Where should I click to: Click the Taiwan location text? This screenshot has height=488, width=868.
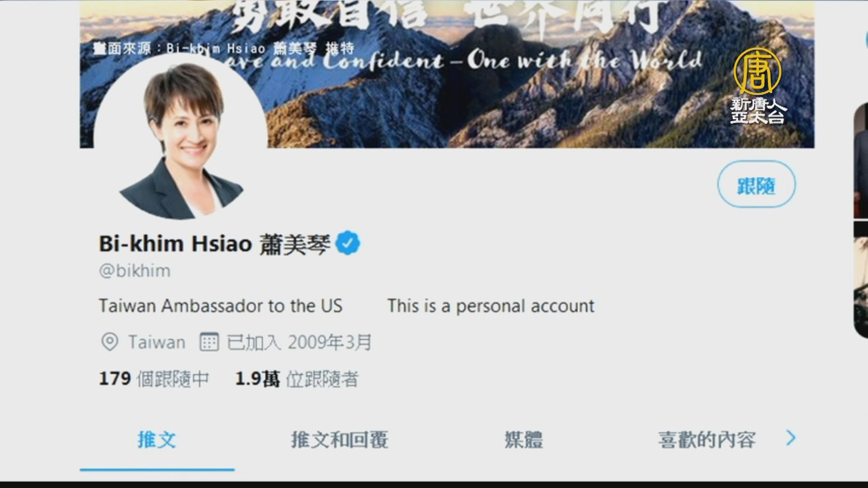pyautogui.click(x=157, y=342)
